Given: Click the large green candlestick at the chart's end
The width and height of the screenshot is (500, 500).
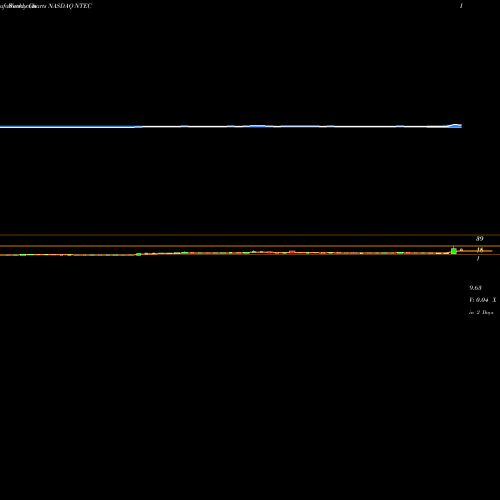Looking at the screenshot, I should click(x=454, y=251).
